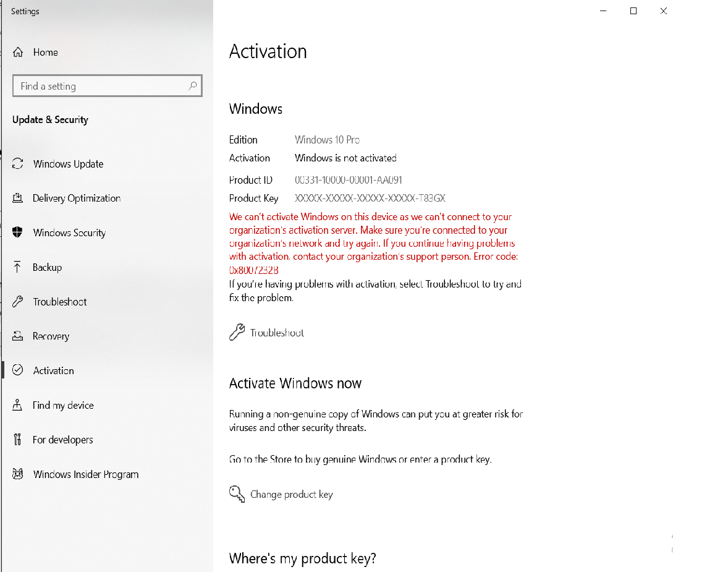The width and height of the screenshot is (728, 572).
Task: Open Troubleshoot in the sidebar
Action: pos(60,302)
